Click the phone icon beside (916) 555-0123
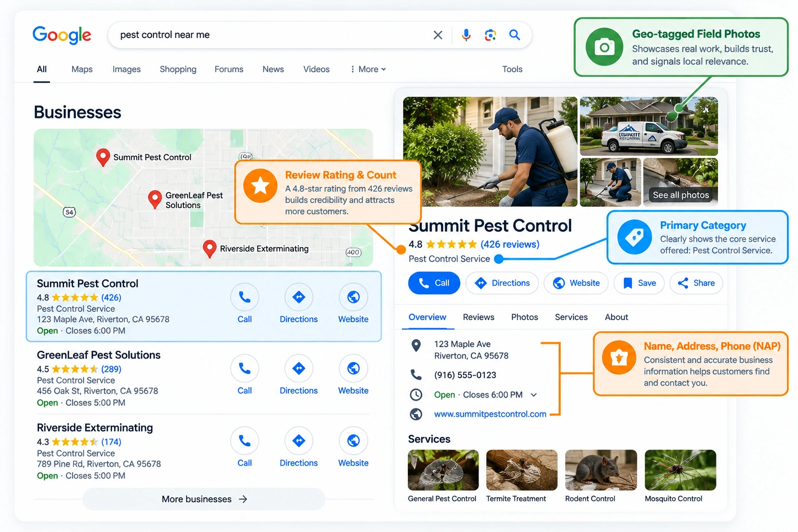This screenshot has height=532, width=798. 416,375
